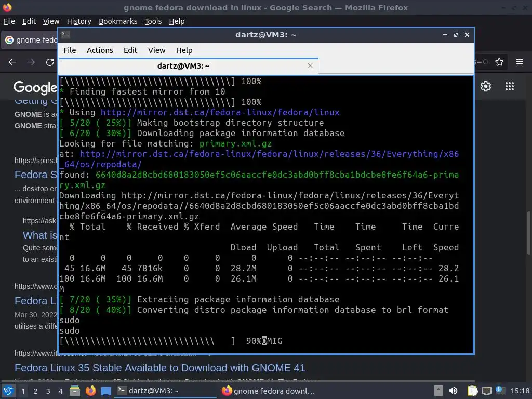Close the dartz@VM3 terminal tab

coord(310,65)
